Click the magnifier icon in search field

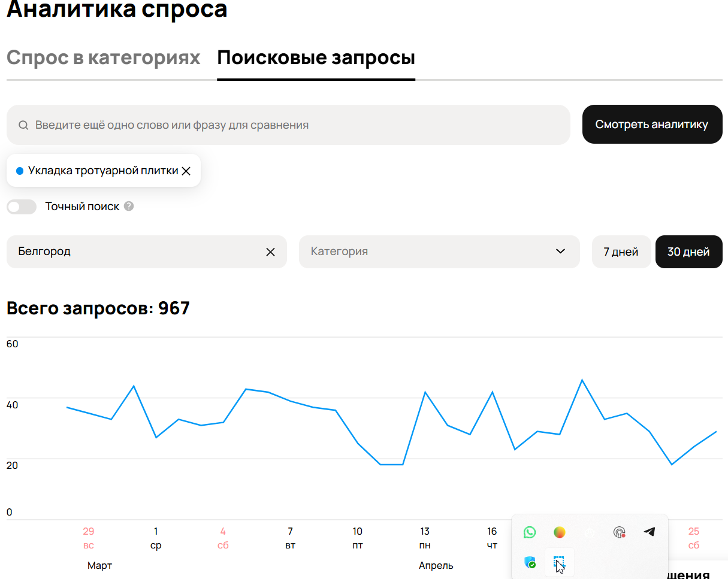point(23,125)
